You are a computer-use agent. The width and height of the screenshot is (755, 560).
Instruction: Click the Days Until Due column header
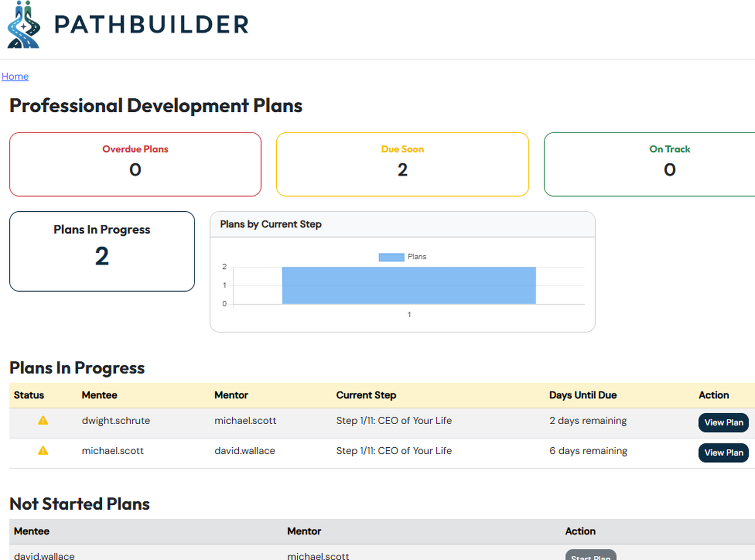click(583, 395)
